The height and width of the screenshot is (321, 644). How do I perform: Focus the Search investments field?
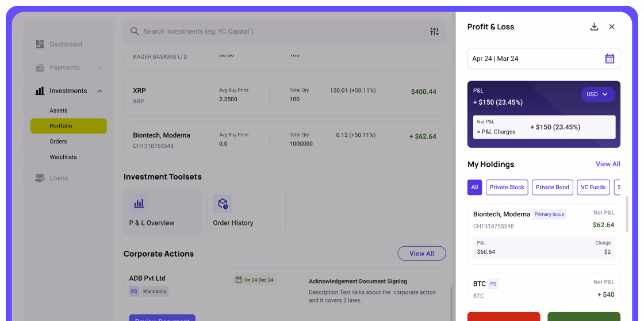(x=284, y=31)
